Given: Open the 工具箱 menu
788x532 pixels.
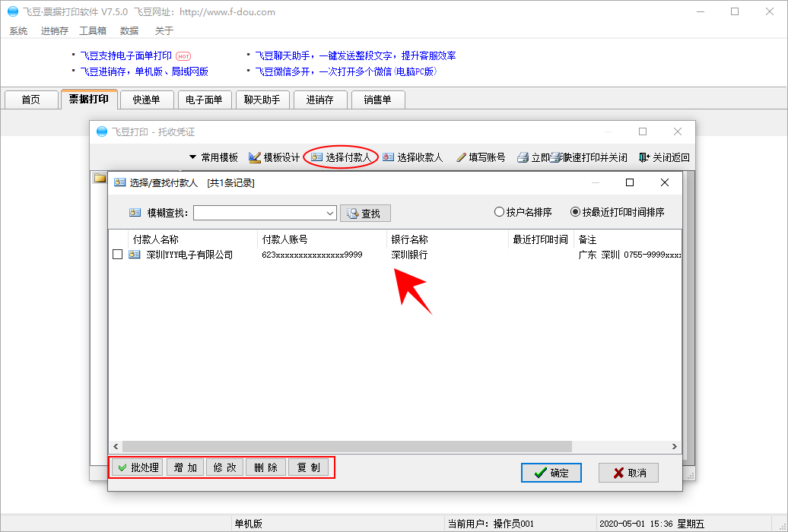Looking at the screenshot, I should pos(93,31).
